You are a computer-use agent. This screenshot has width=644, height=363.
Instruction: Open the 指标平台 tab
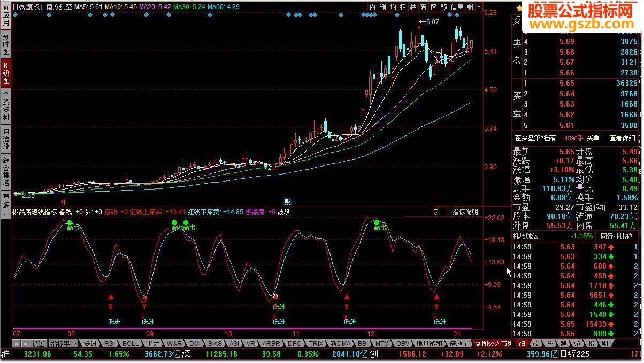[x=64, y=344]
